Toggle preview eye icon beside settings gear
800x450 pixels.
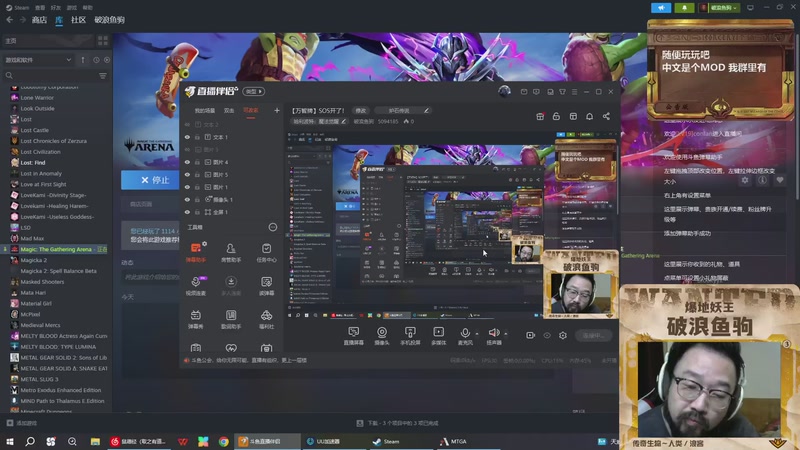(x=547, y=335)
